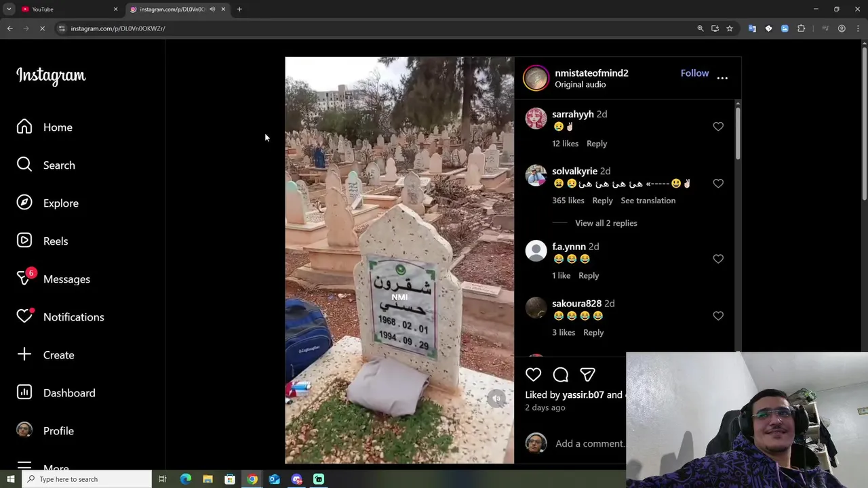Follow nmistateofmind2
The image size is (868, 488).
(694, 73)
